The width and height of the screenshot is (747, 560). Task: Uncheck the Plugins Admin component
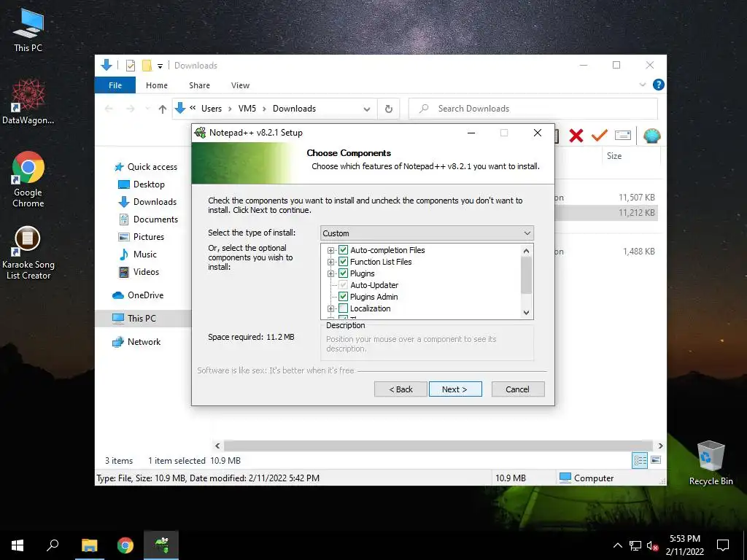click(x=343, y=297)
